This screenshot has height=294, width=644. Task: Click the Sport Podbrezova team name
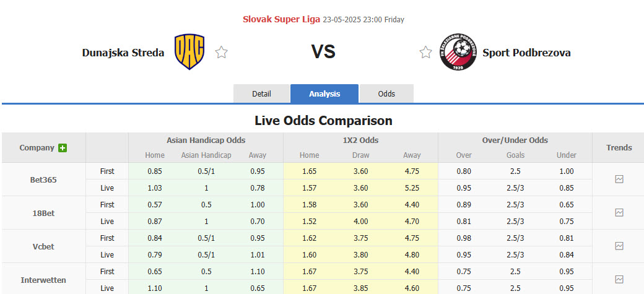tap(526, 53)
